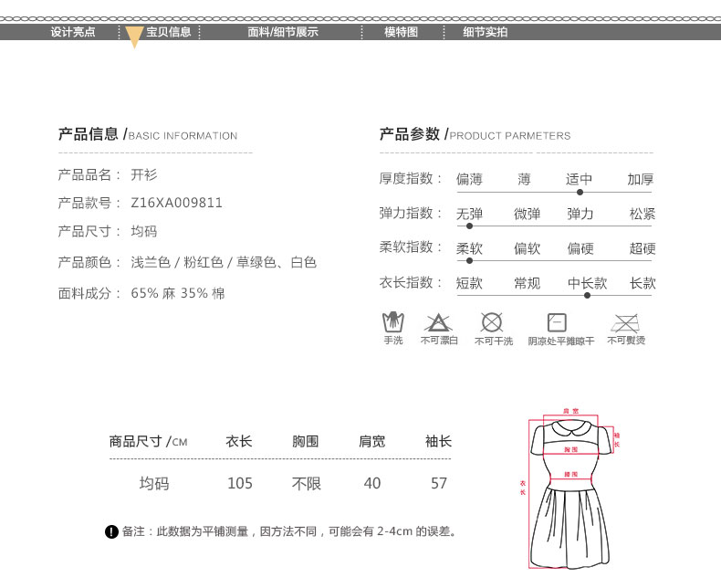Click the 加厚 option in thickness index
The width and height of the screenshot is (721, 588).
pyautogui.click(x=641, y=179)
